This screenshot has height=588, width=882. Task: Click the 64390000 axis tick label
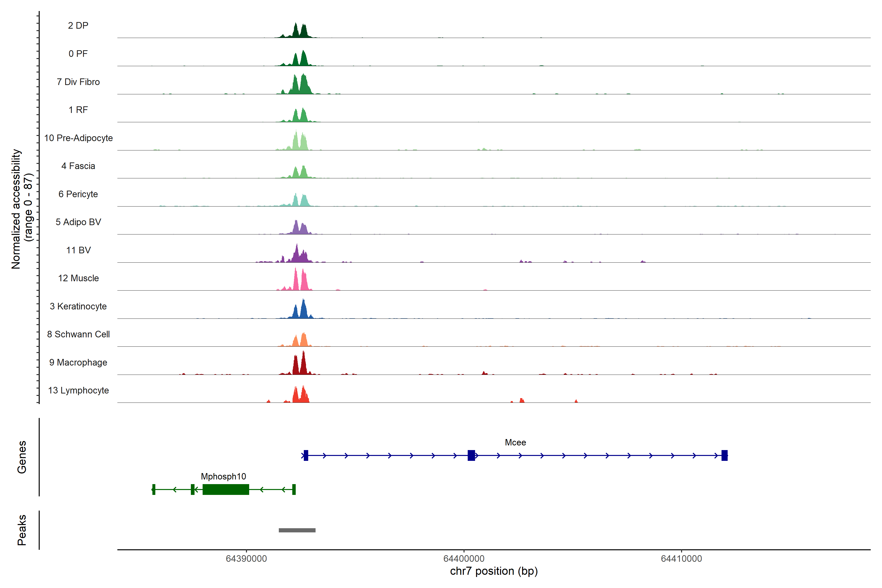point(246,559)
